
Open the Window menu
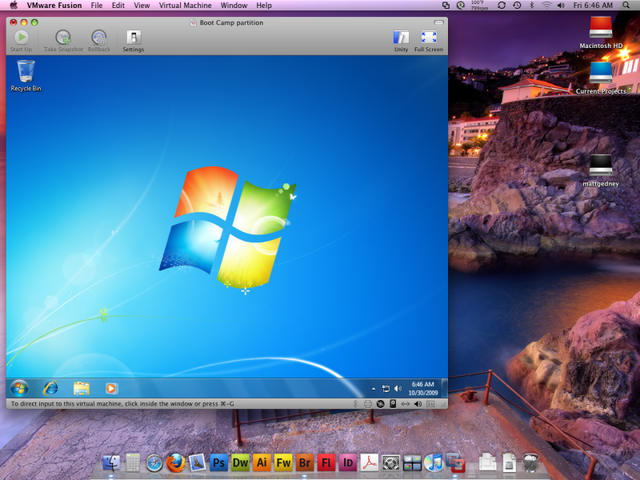click(234, 5)
